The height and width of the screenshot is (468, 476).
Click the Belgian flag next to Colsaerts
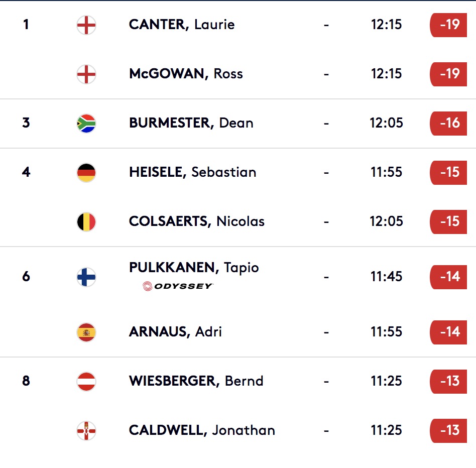pos(86,222)
